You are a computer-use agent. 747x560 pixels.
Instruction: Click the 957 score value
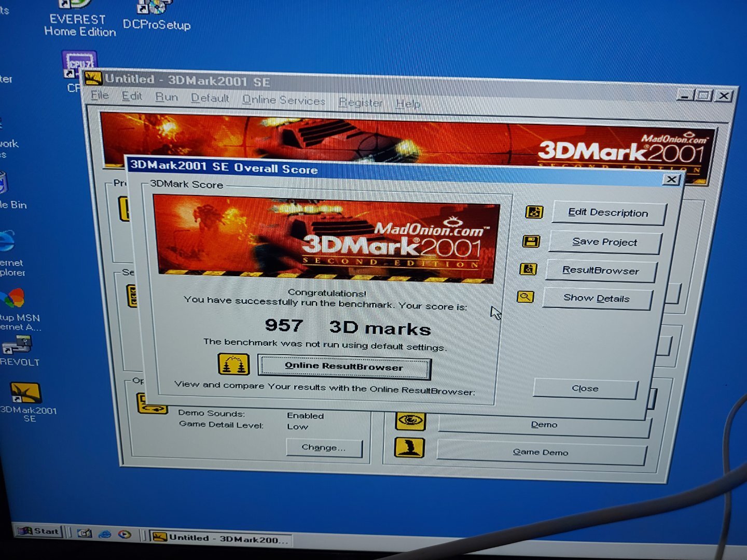point(284,325)
